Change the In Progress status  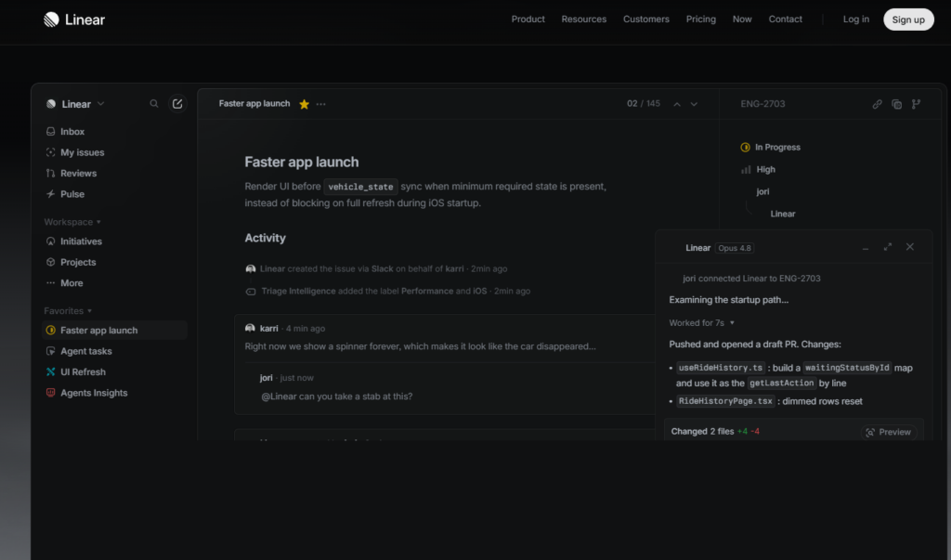pos(770,148)
